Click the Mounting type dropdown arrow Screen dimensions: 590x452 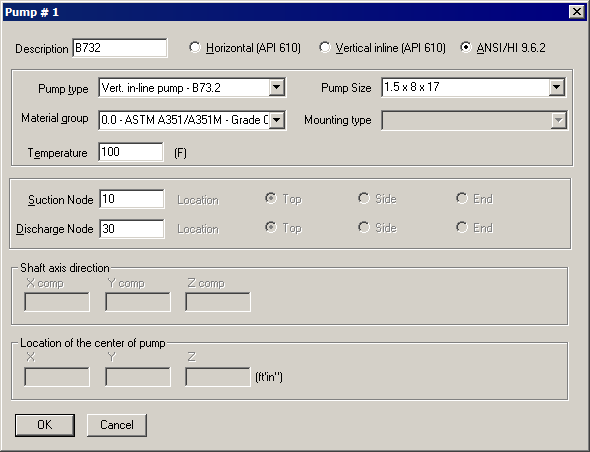tap(559, 120)
